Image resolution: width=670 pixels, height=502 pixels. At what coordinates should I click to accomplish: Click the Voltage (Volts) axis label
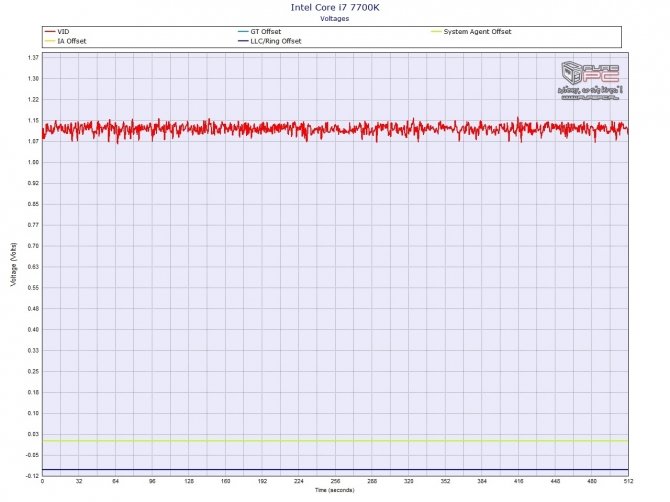(x=14, y=264)
